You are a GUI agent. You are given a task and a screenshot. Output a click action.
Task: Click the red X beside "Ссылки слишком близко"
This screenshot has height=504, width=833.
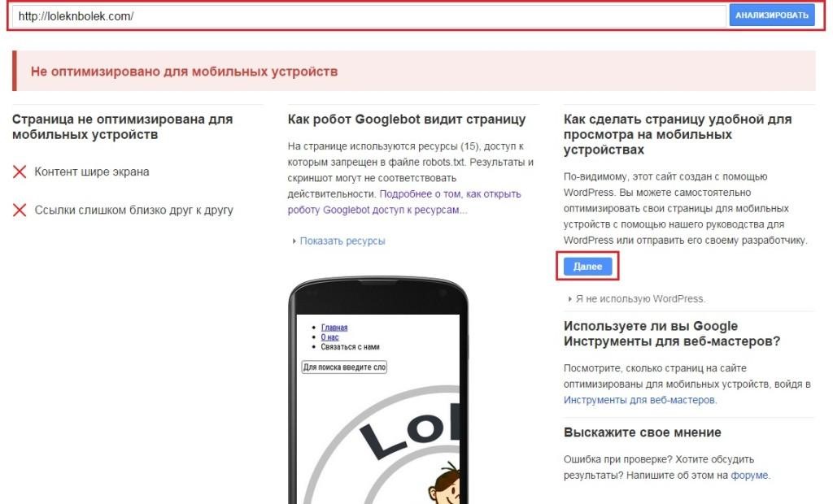pos(20,211)
